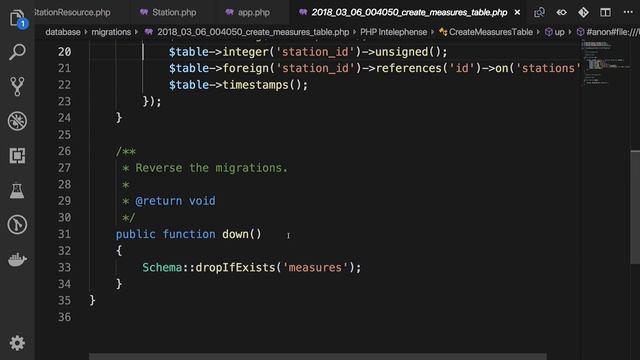Click line number 36 in gutter
Screen dimensions: 640x360
[64, 317]
